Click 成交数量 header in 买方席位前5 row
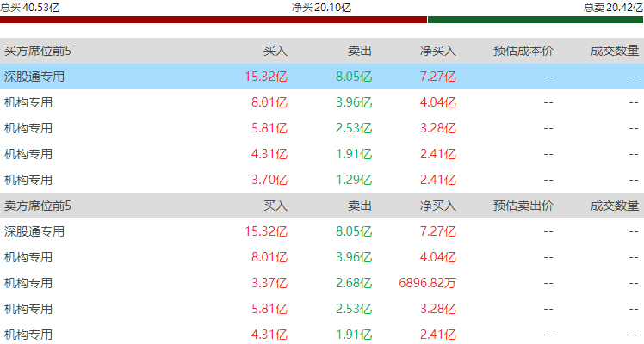 (x=615, y=51)
